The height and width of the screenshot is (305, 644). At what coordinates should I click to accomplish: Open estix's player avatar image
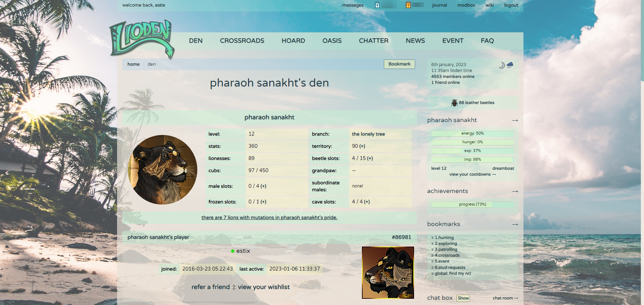pyautogui.click(x=388, y=273)
